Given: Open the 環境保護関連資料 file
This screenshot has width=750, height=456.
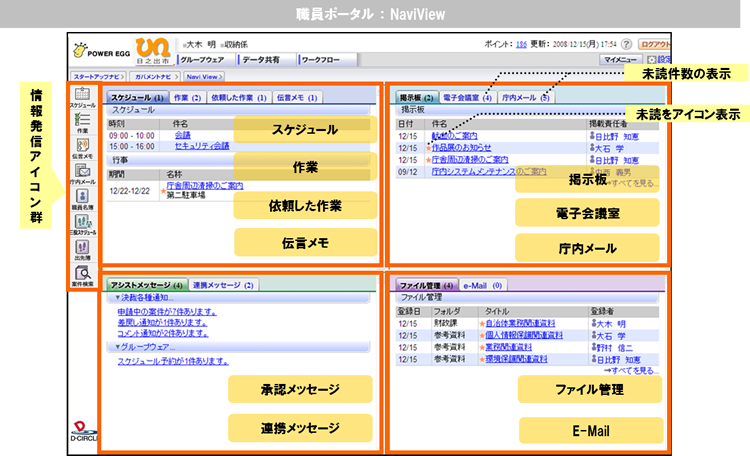Looking at the screenshot, I should pos(517,359).
